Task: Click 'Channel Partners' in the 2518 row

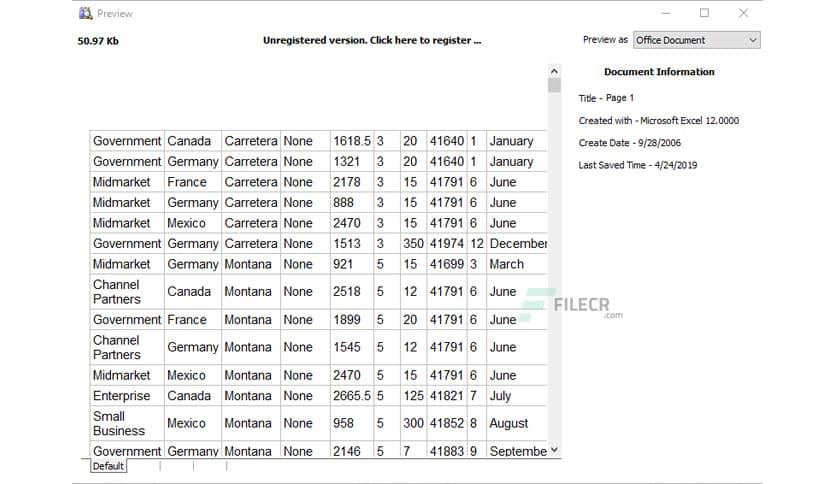Action: (127, 292)
